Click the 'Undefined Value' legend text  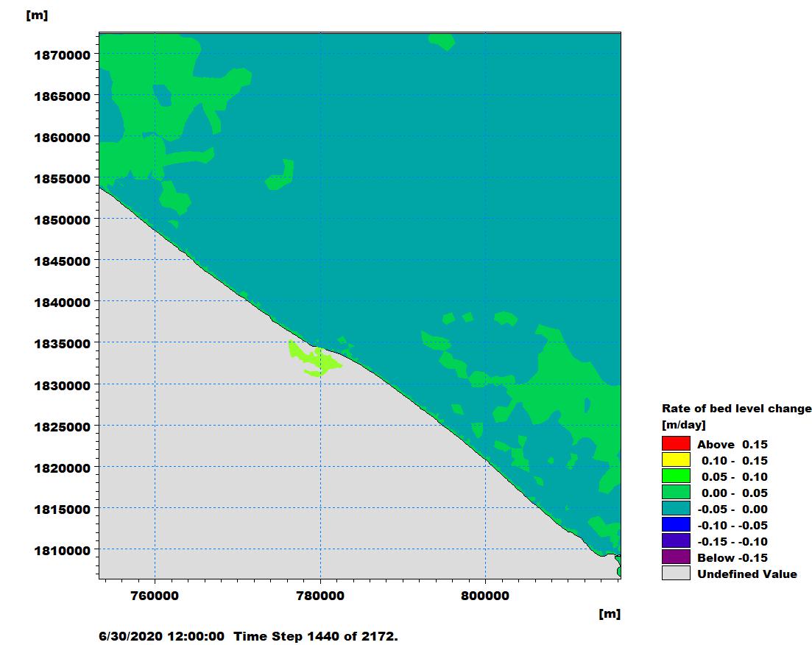(x=746, y=574)
